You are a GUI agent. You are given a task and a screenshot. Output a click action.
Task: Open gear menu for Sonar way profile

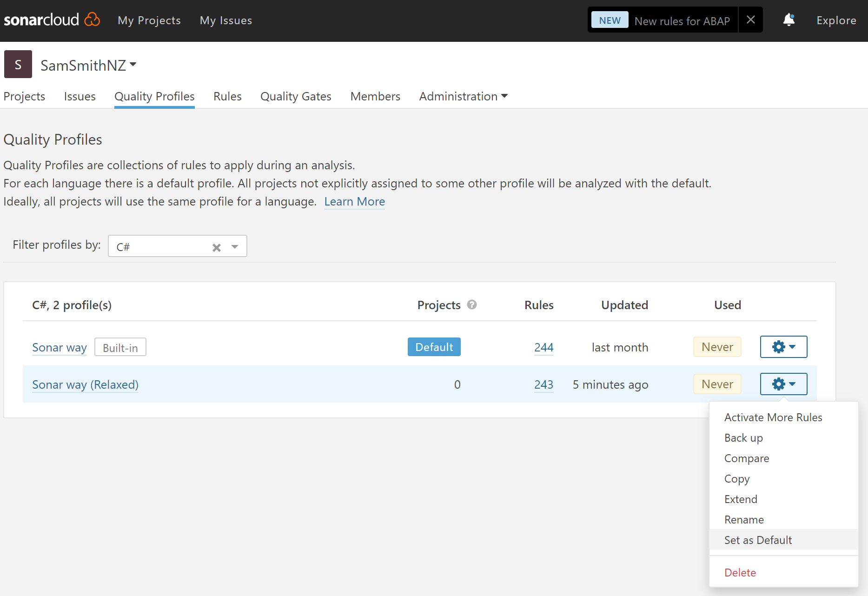[x=783, y=347]
